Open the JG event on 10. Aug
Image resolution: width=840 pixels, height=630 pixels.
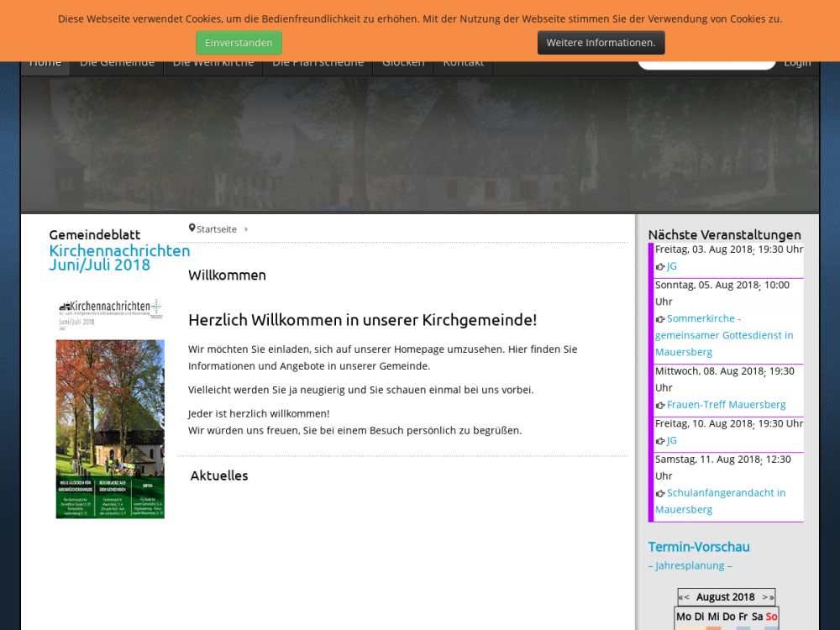pyautogui.click(x=672, y=440)
